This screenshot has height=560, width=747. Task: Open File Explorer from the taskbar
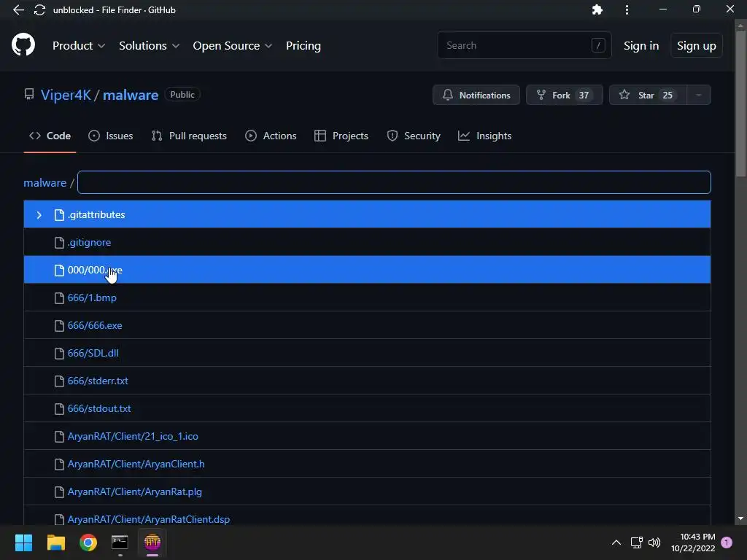[55, 542]
